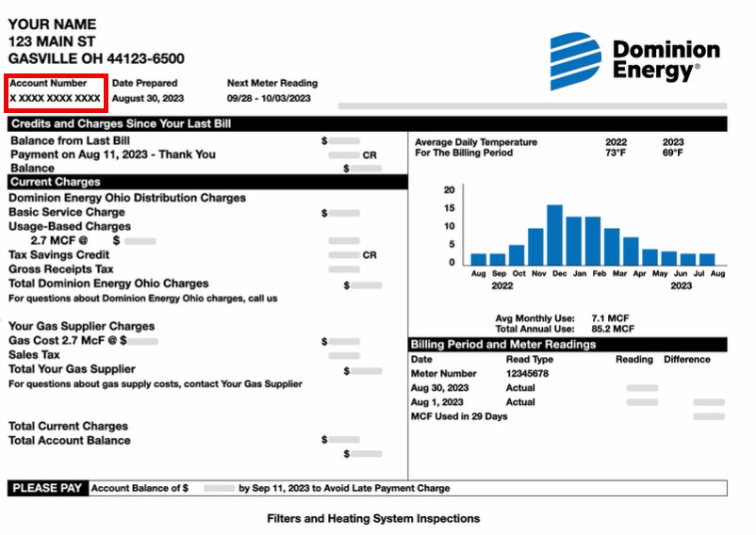Click the "Gross Receipts Tax" line
This screenshot has height=535, width=756.
[x=60, y=269]
